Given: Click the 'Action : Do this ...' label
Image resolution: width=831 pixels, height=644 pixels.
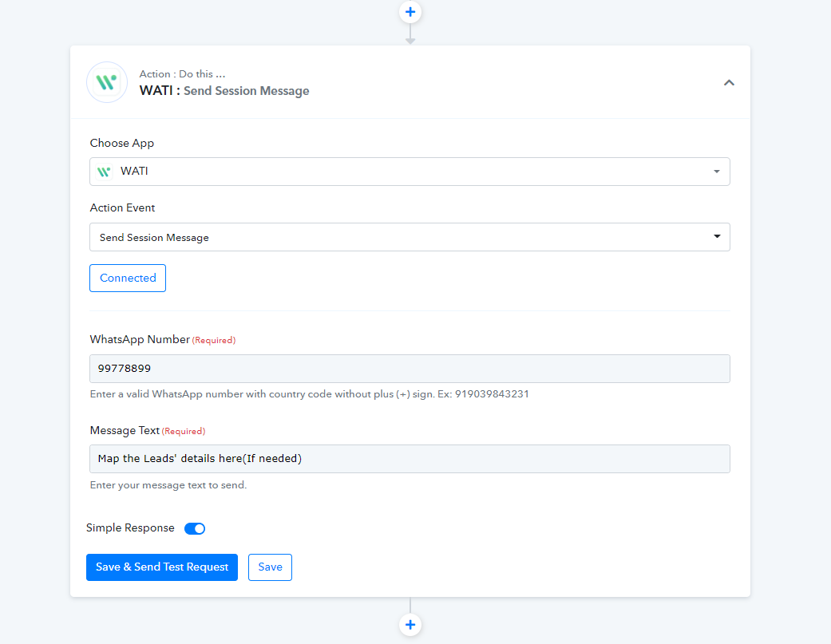Looking at the screenshot, I should click(x=182, y=74).
